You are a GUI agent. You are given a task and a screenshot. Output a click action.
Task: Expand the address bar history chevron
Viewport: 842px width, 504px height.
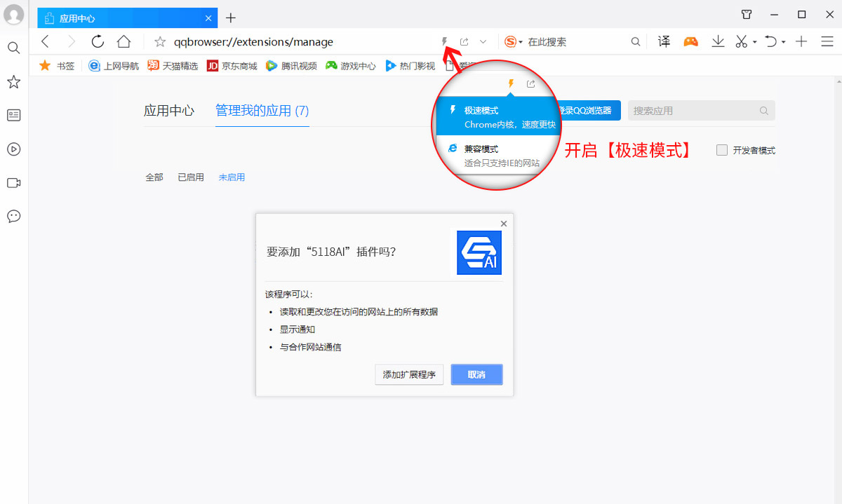(483, 41)
